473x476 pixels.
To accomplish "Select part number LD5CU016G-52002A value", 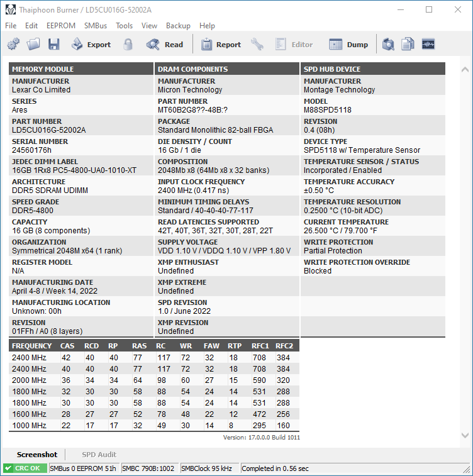I will tap(49, 130).
